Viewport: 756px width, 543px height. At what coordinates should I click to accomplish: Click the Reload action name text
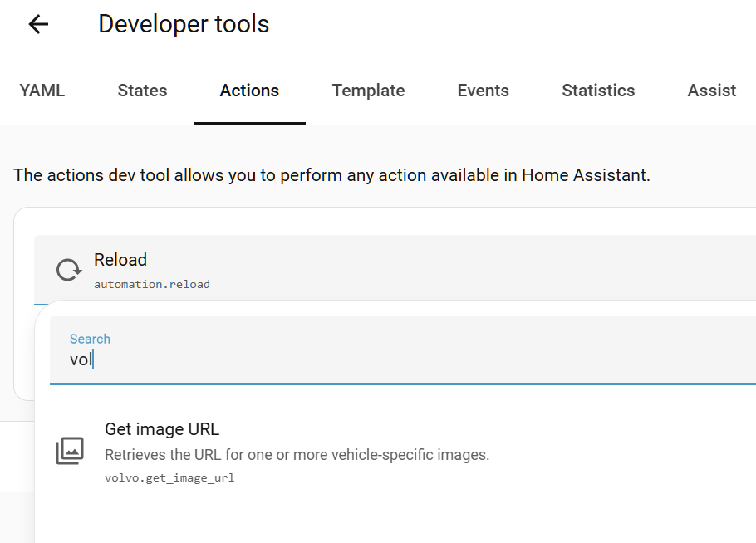point(120,260)
